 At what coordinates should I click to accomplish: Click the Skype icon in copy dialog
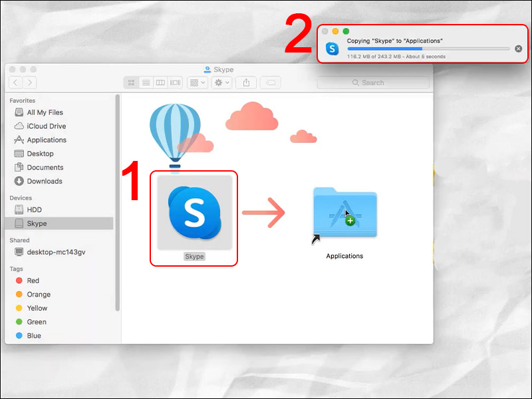click(x=332, y=49)
